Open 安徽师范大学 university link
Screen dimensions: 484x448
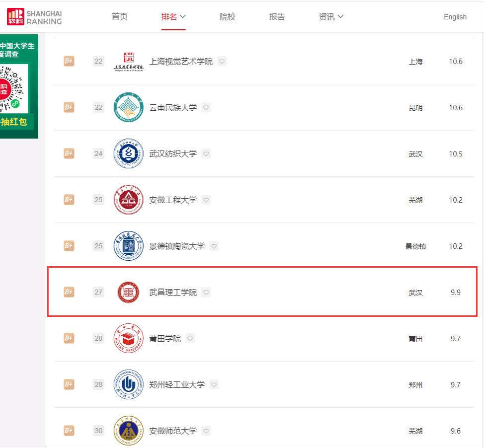pyautogui.click(x=173, y=431)
